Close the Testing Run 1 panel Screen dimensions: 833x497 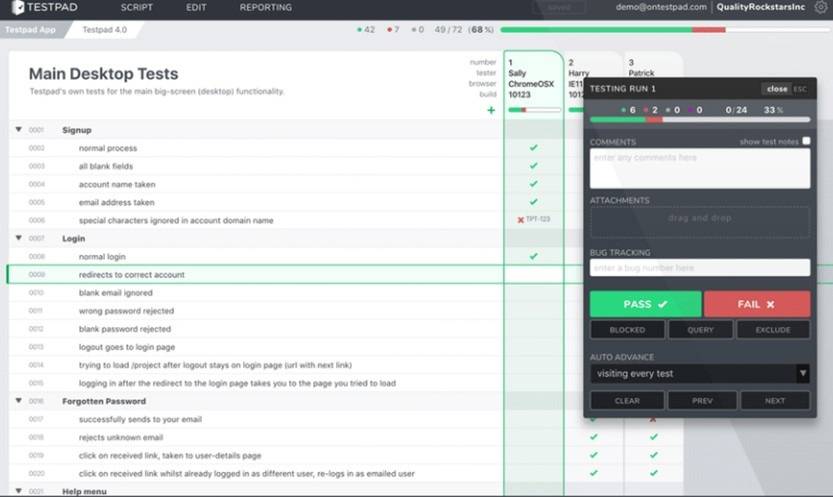pos(777,89)
